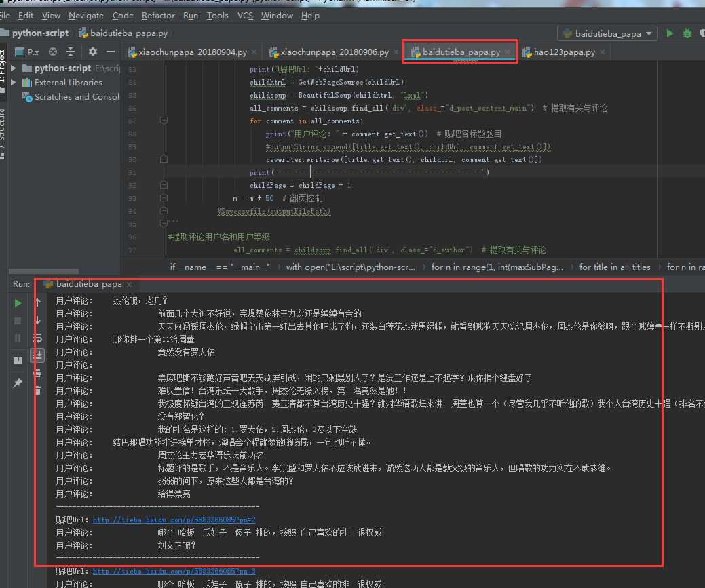
Task: Locate current file with scroll-from-source icon
Action: [53, 52]
